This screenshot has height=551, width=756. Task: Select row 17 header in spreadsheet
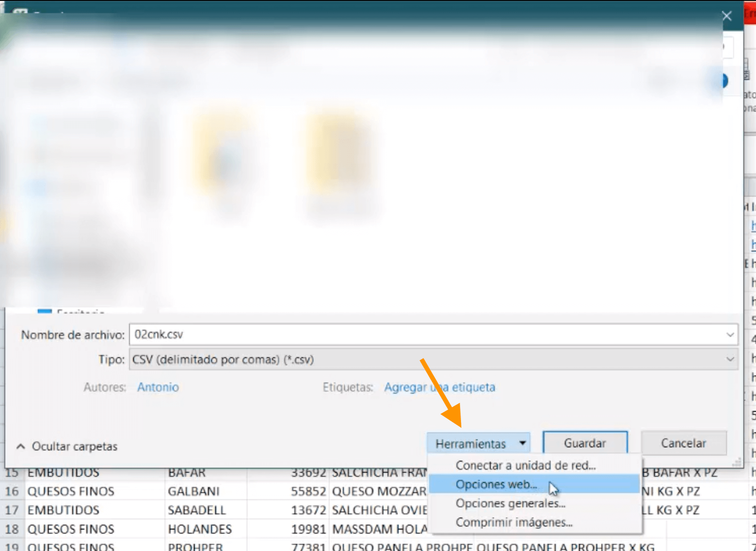tap(12, 510)
